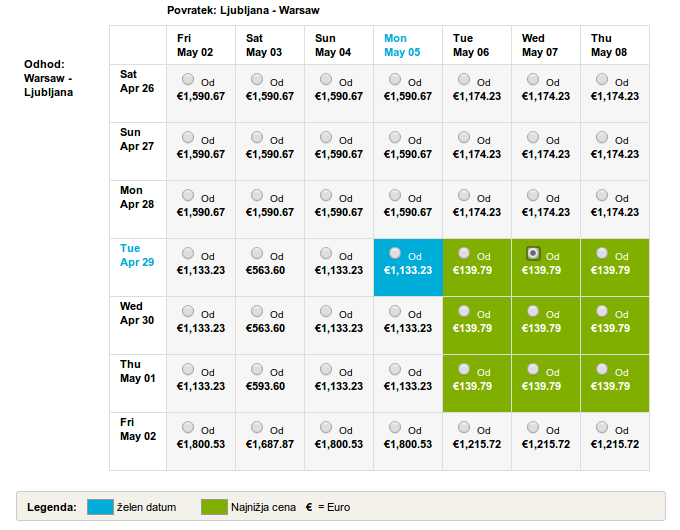680x530 pixels.
Task: Choose Tue Apr 29 departure with Thu May 08 return
Action: pos(602,253)
